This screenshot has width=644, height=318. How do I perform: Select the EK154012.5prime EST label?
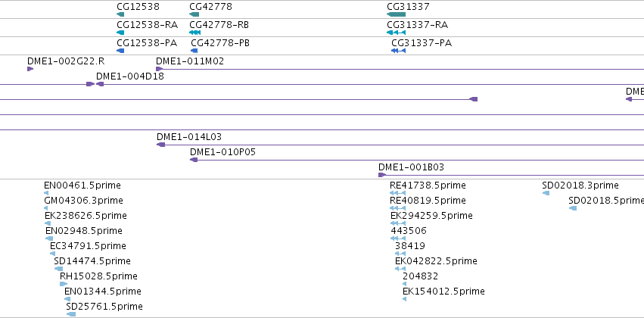443,291
